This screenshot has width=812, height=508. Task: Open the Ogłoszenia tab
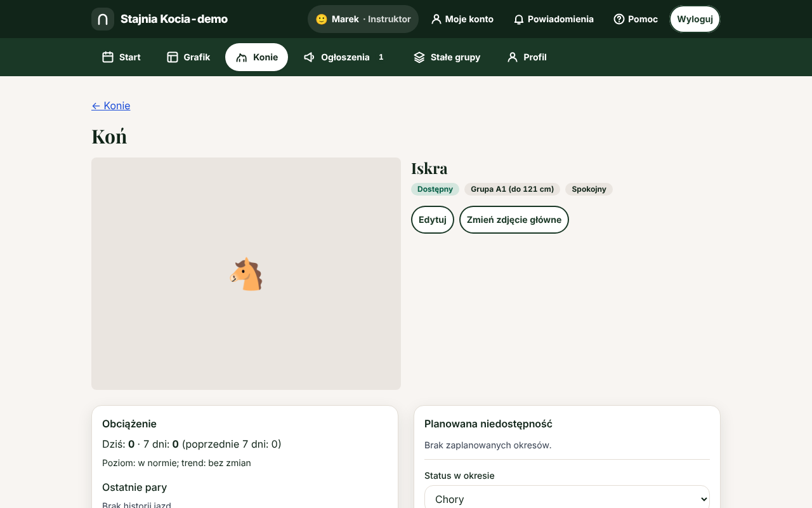[x=345, y=57]
